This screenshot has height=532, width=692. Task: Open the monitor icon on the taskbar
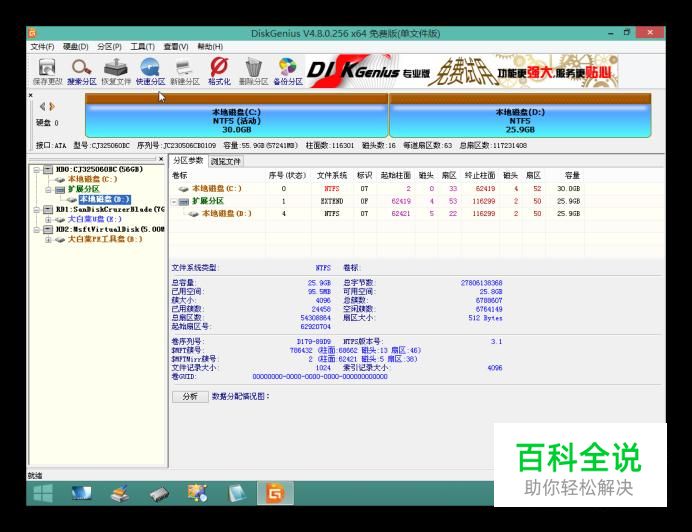tap(82, 493)
